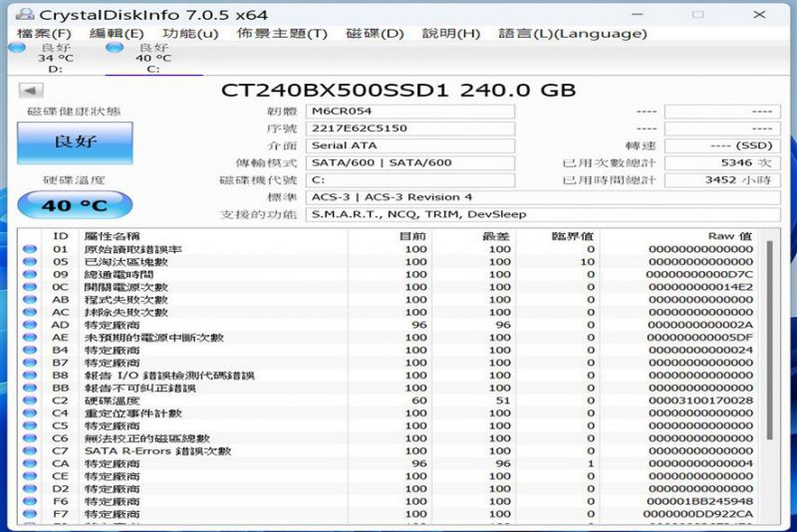Click the drive model title CT240BX500SSD1 240.0 GB
The height and width of the screenshot is (532, 797).
398,91
